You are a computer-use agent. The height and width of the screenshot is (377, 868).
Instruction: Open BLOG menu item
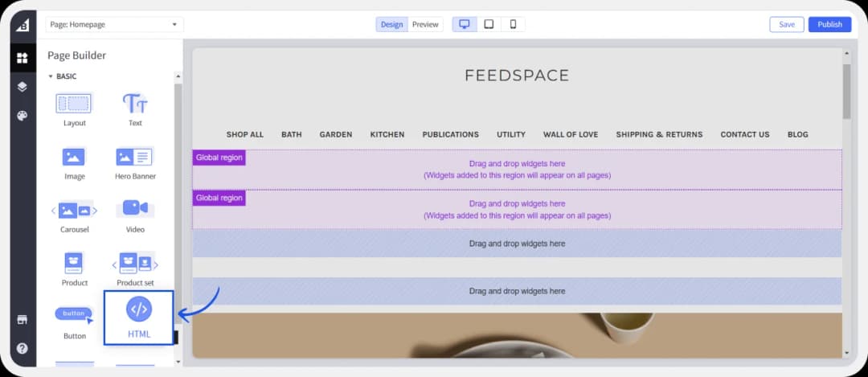coord(798,134)
